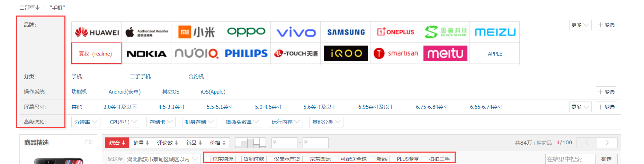Choose screen size 6.75-6.84英寸

pos(432,107)
